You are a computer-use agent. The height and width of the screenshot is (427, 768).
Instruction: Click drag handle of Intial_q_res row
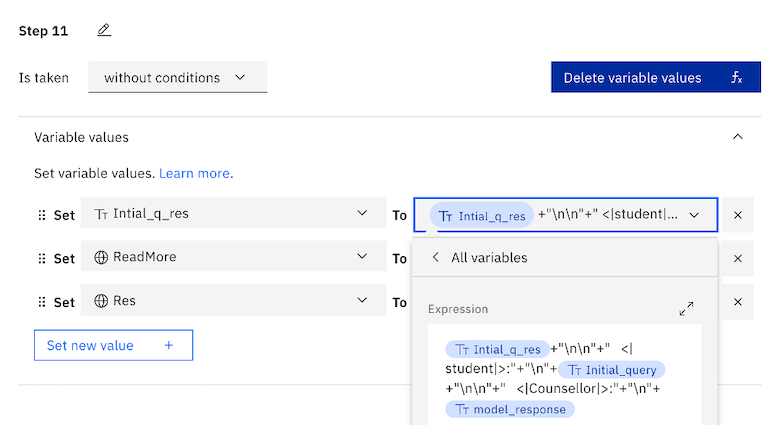pos(42,215)
